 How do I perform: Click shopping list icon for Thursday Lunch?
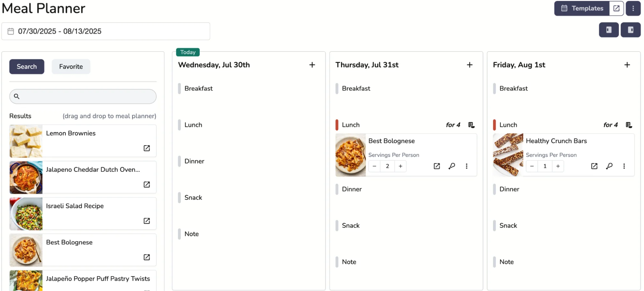[471, 125]
